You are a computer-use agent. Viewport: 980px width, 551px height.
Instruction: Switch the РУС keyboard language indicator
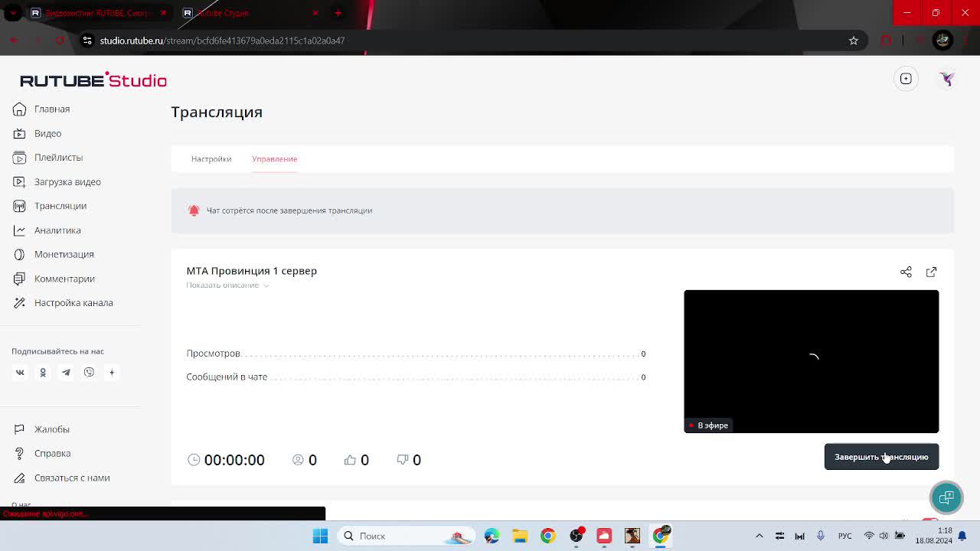pos(844,536)
